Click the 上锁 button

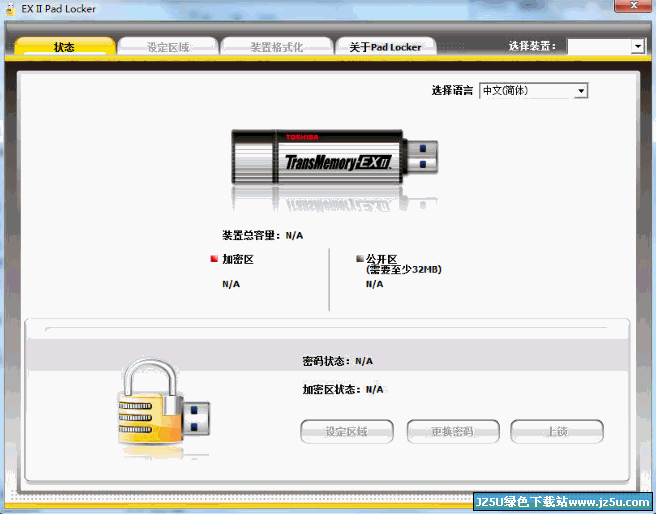557,431
